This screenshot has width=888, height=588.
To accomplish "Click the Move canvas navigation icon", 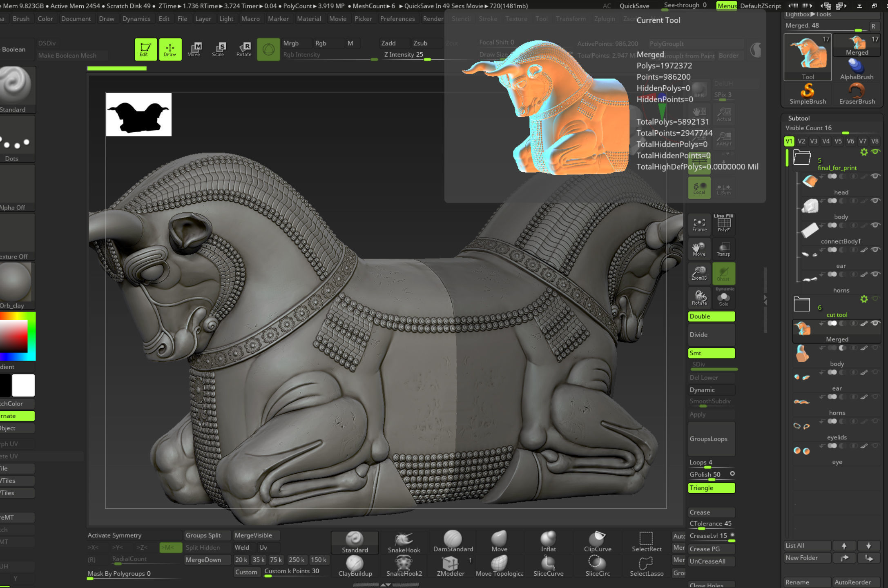I will (x=699, y=249).
